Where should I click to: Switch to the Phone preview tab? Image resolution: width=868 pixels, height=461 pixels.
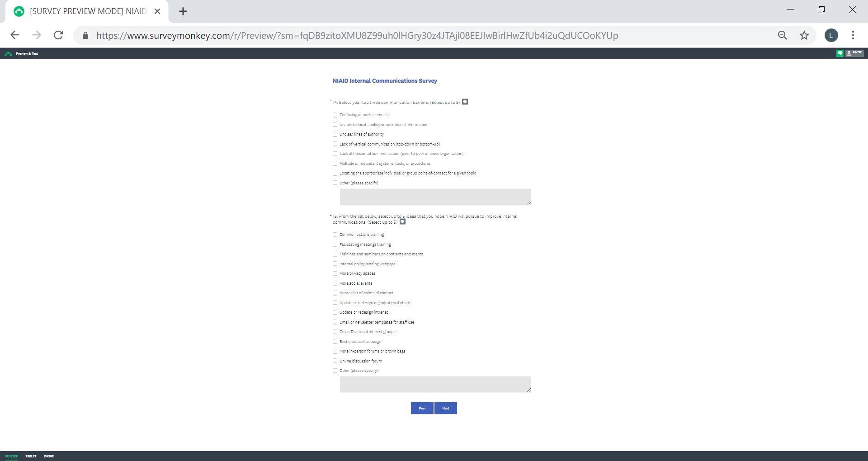click(x=49, y=456)
